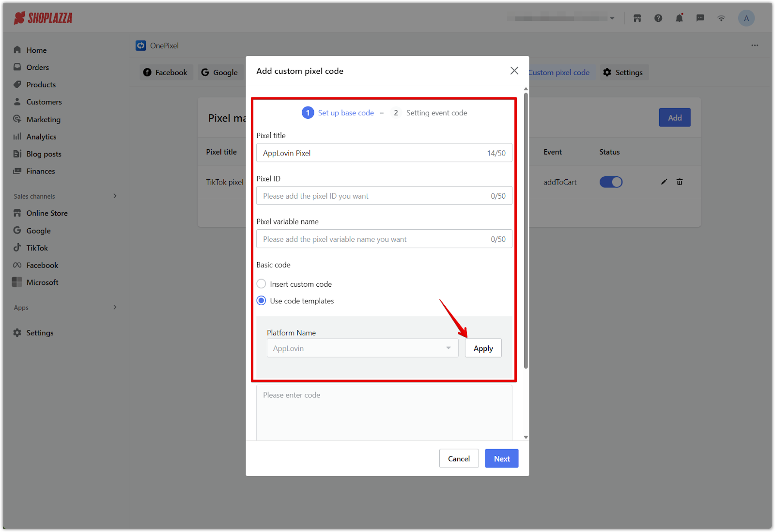Screen dimensions: 775x532
Task: Open the help question mark icon
Action: coord(658,18)
